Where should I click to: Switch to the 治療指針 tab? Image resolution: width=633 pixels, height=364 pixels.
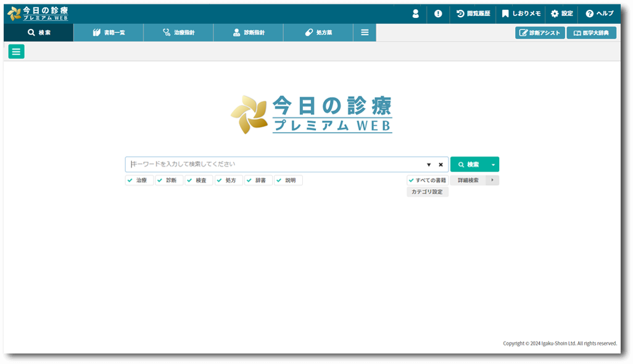(178, 33)
